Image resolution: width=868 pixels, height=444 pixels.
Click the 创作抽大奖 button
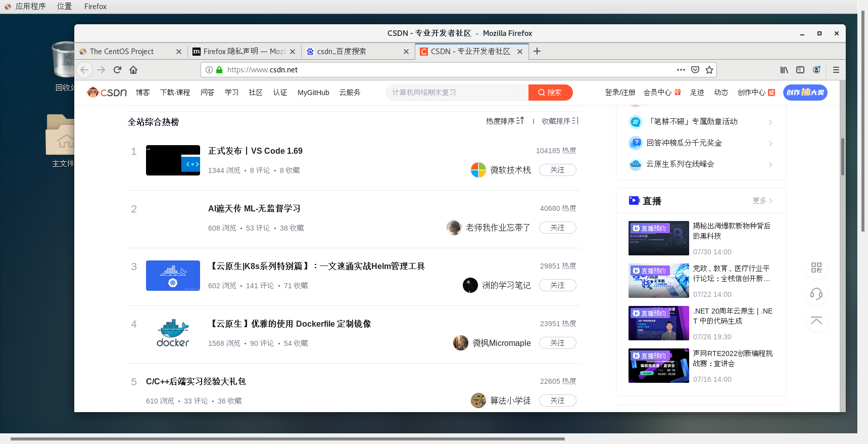point(805,93)
